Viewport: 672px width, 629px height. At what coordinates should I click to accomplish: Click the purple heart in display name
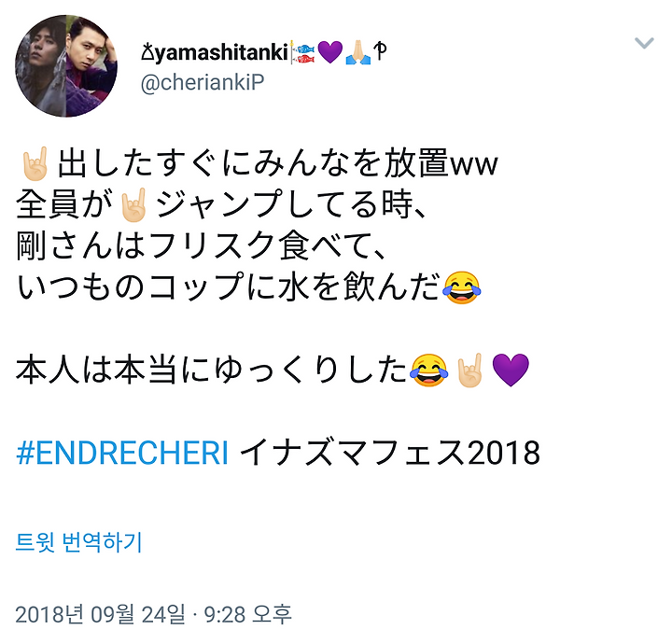pyautogui.click(x=329, y=52)
